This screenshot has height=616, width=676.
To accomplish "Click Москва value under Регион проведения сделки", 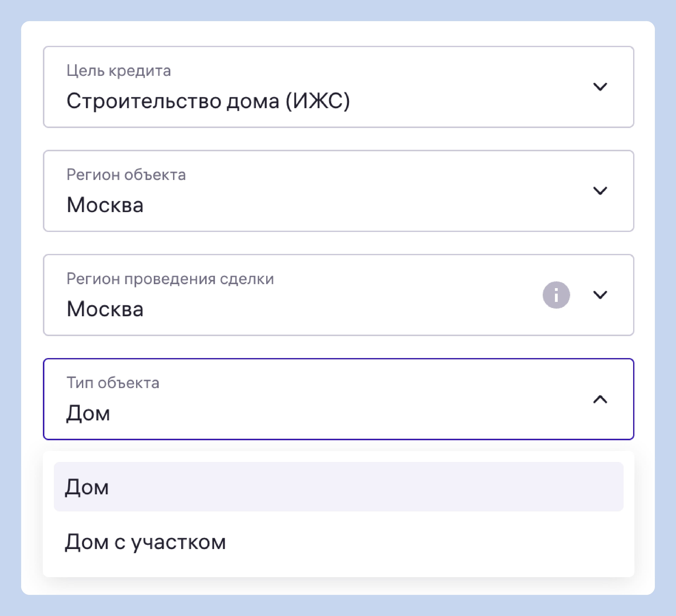I will pyautogui.click(x=105, y=309).
